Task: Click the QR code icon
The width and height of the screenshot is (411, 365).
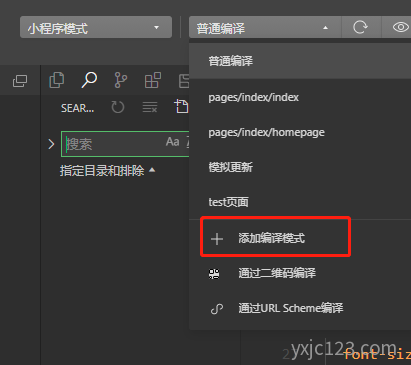Action: click(214, 274)
